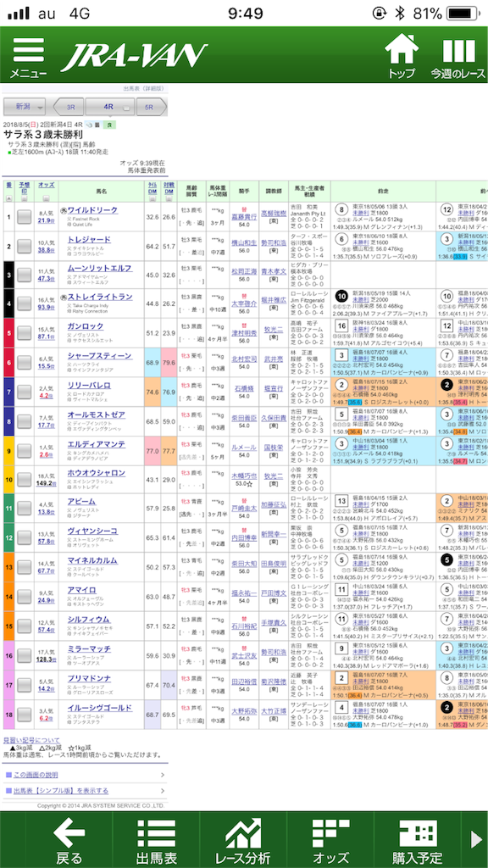Viewport: 488px width, 868px height.
Task: Click sort icon under 番 column header
Action: click(8, 198)
